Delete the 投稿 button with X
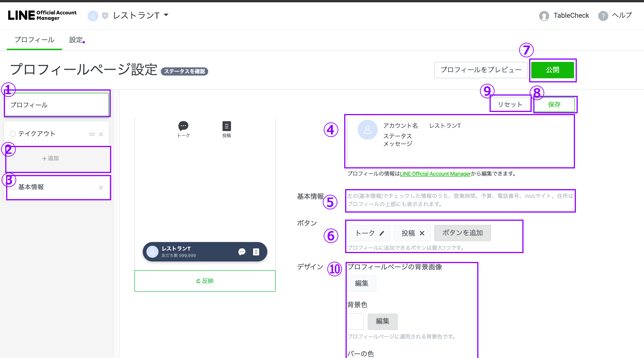Viewport: 644px width, 358px height. 422,233
